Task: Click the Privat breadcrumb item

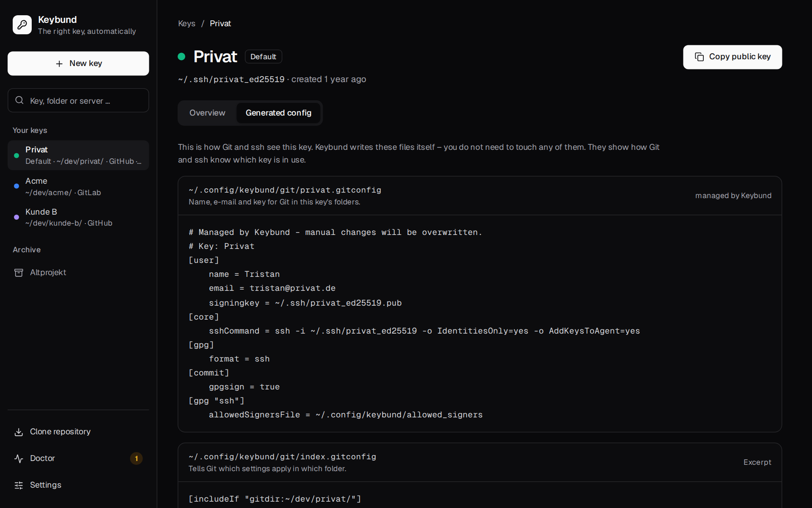Action: [x=220, y=24]
